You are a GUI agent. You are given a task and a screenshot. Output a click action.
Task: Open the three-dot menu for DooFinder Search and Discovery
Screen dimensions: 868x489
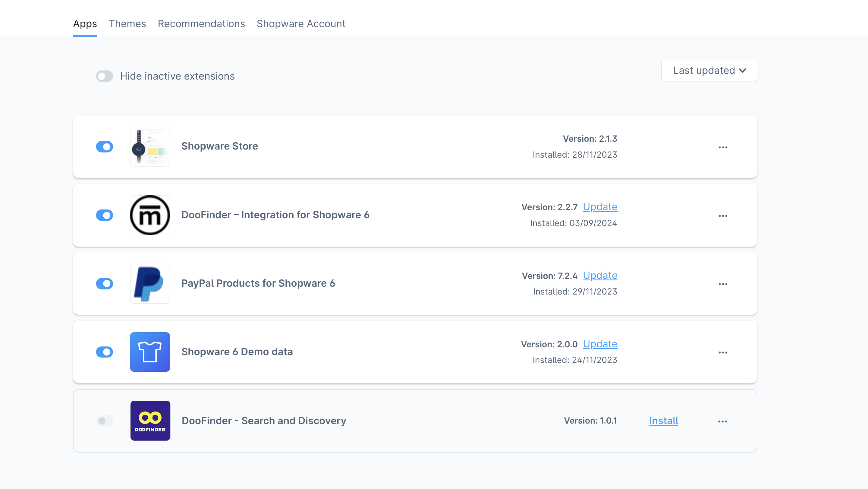(722, 421)
